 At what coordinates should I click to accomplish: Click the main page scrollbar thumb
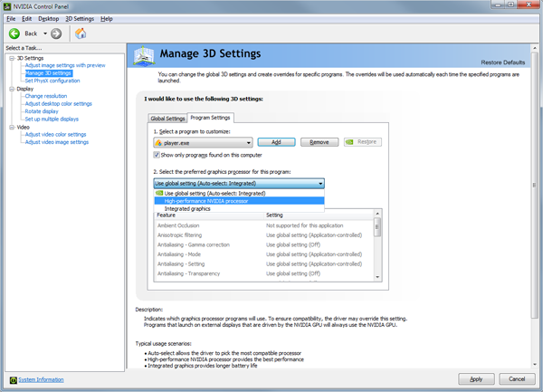click(x=535, y=185)
